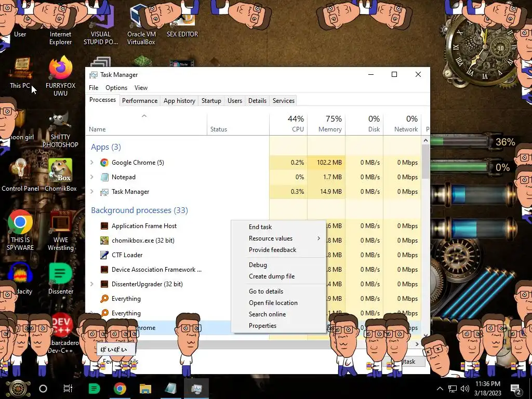Click the Notepad process icon
The width and height of the screenshot is (532, 399).
click(x=104, y=177)
